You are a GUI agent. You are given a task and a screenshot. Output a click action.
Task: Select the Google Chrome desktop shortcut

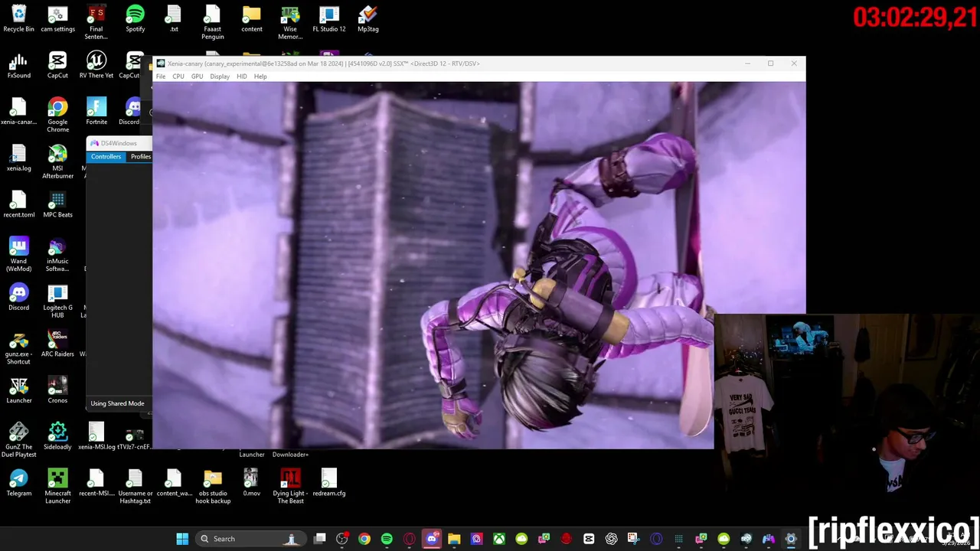point(57,116)
